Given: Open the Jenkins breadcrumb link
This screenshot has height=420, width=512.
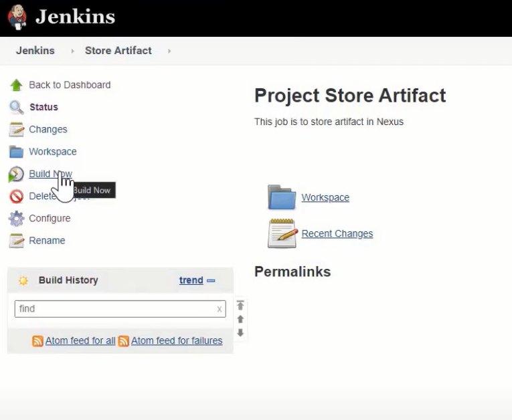Looking at the screenshot, I should (x=35, y=51).
